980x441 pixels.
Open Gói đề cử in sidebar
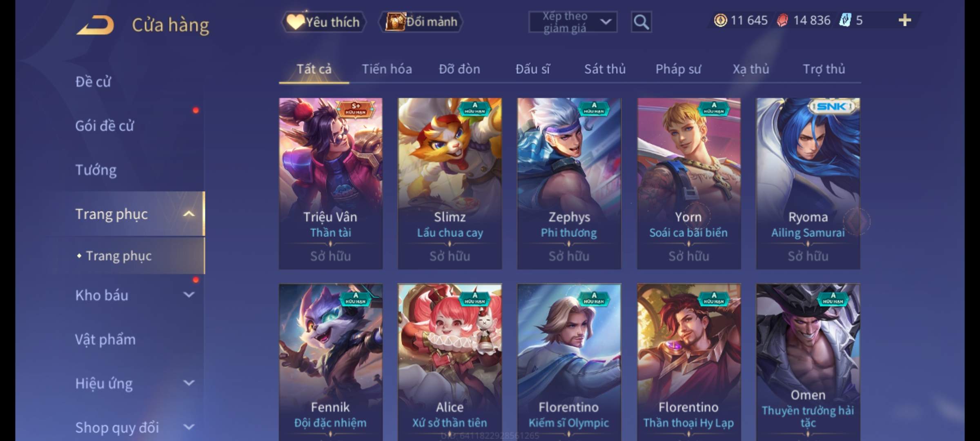(105, 126)
